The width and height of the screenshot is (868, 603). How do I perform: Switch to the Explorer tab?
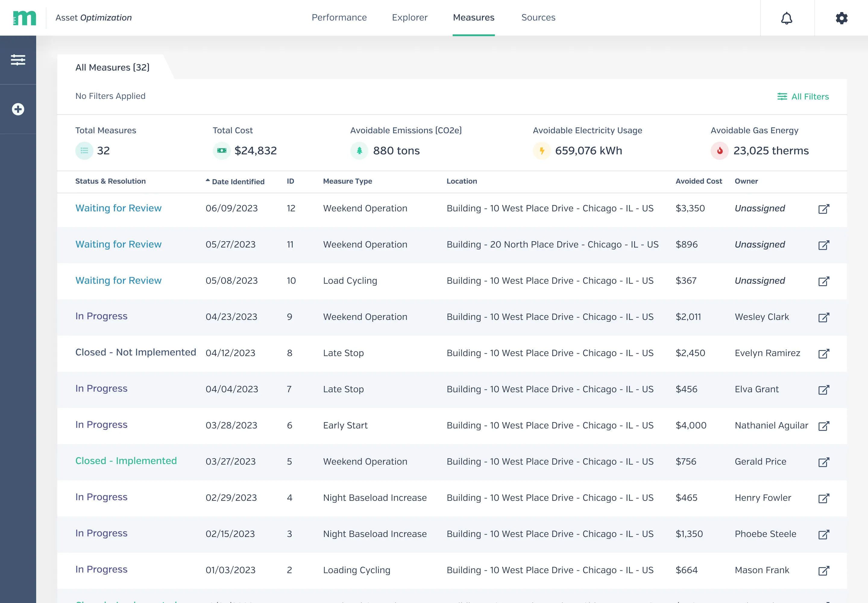click(410, 17)
